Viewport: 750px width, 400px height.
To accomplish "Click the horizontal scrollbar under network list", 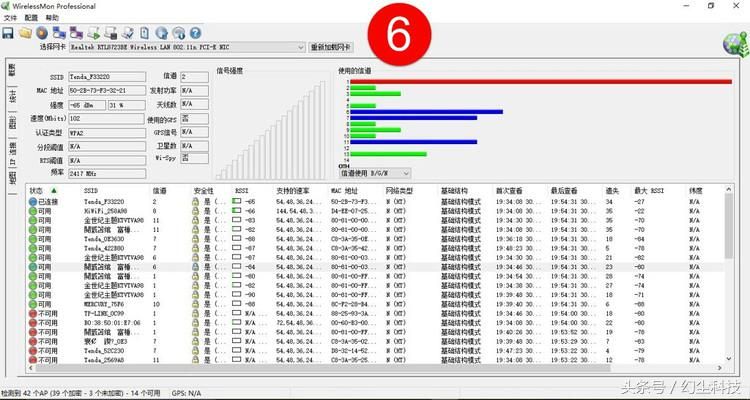I will pos(323,368).
